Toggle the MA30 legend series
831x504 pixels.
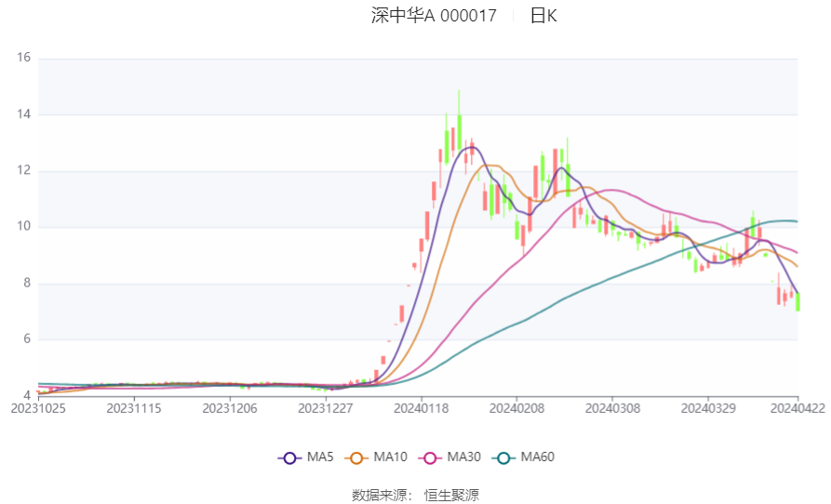449,458
